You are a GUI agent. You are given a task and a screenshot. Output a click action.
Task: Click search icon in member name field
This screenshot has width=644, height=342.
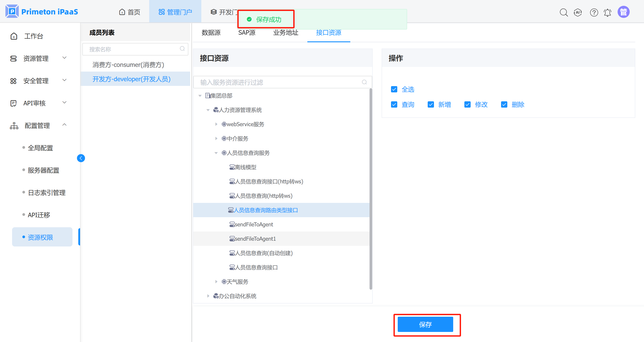(182, 49)
